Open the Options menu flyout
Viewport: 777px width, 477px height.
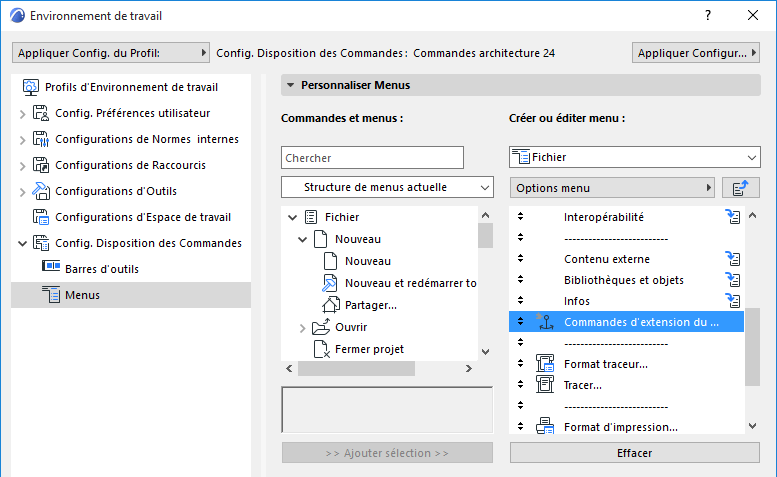(612, 188)
